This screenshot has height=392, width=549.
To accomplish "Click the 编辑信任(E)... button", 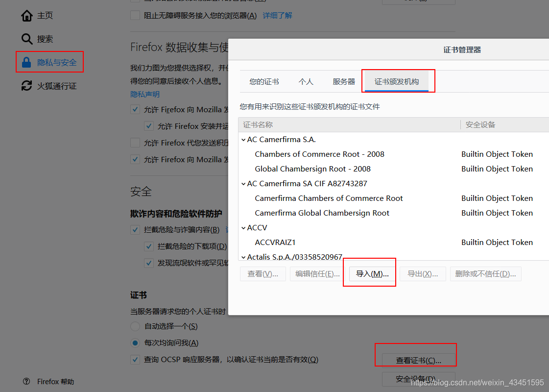I will [317, 274].
